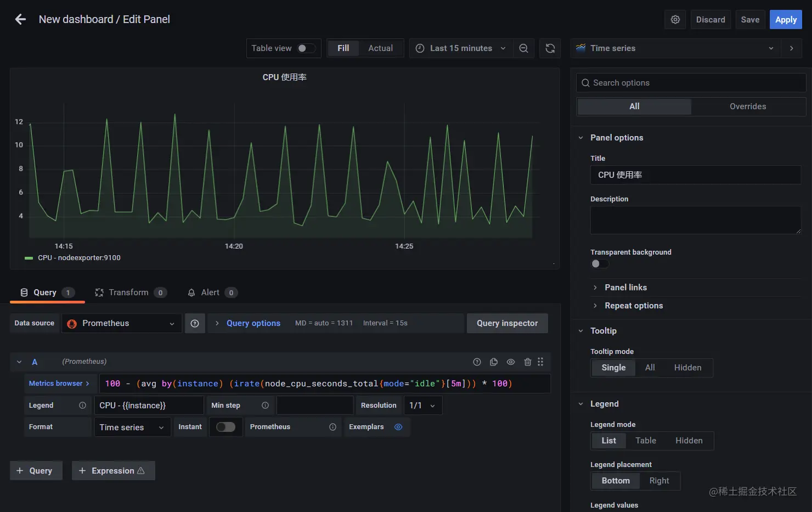812x512 pixels.
Task: Select the Overrides tab
Action: 748,106
